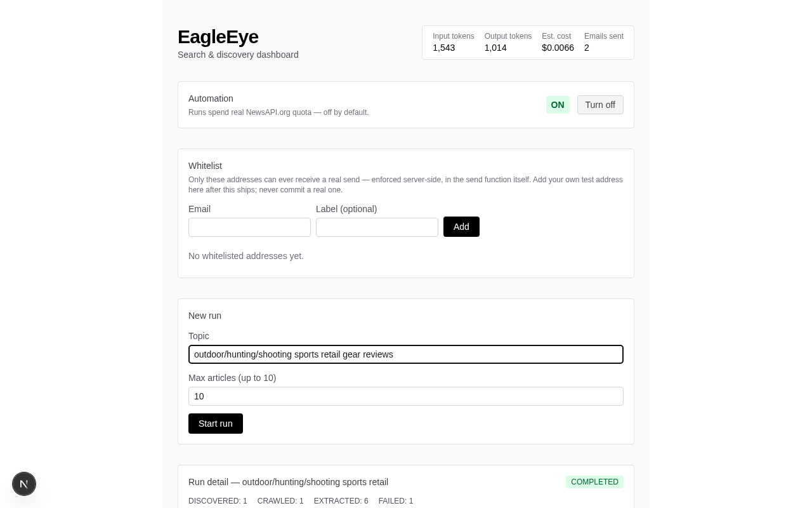Screen dimensions: 812x508
Task: Open the Run detail section heading
Action: tap(288, 482)
